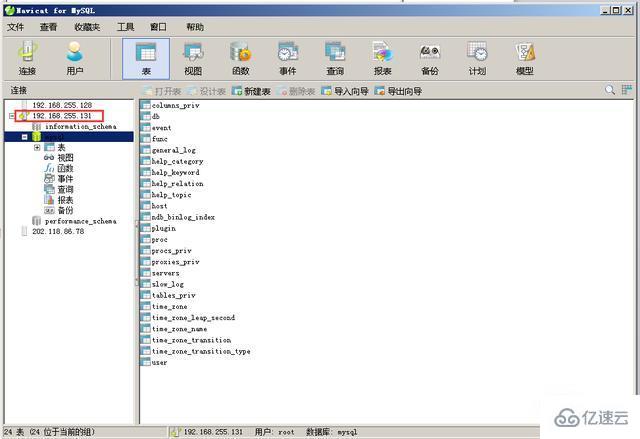Select the ndb_binlog_index table name

click(x=183, y=217)
